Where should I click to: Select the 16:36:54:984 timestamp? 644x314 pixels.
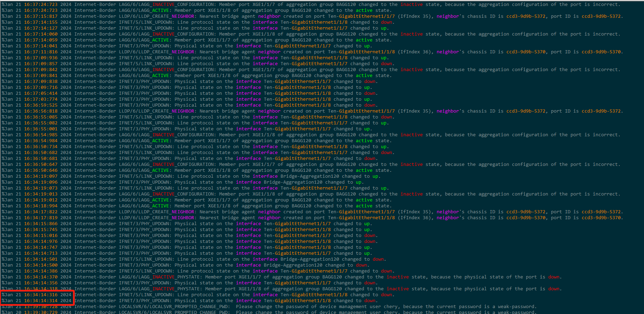pyautogui.click(x=41, y=141)
